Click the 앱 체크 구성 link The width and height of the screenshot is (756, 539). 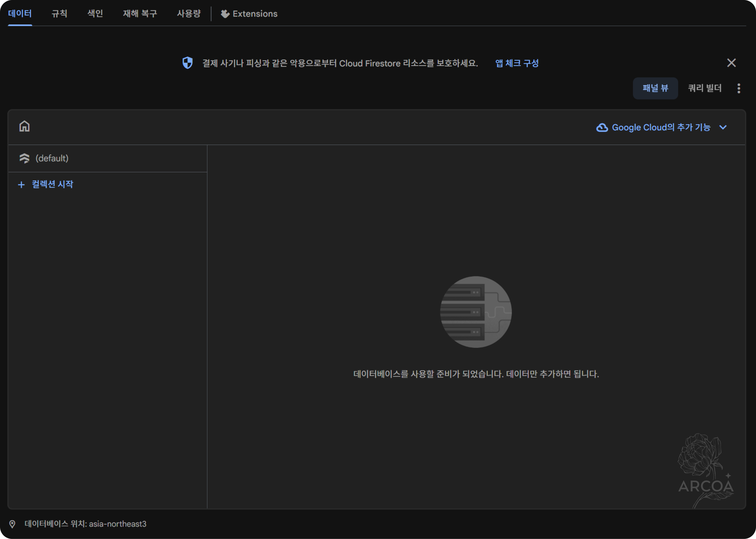(x=517, y=63)
